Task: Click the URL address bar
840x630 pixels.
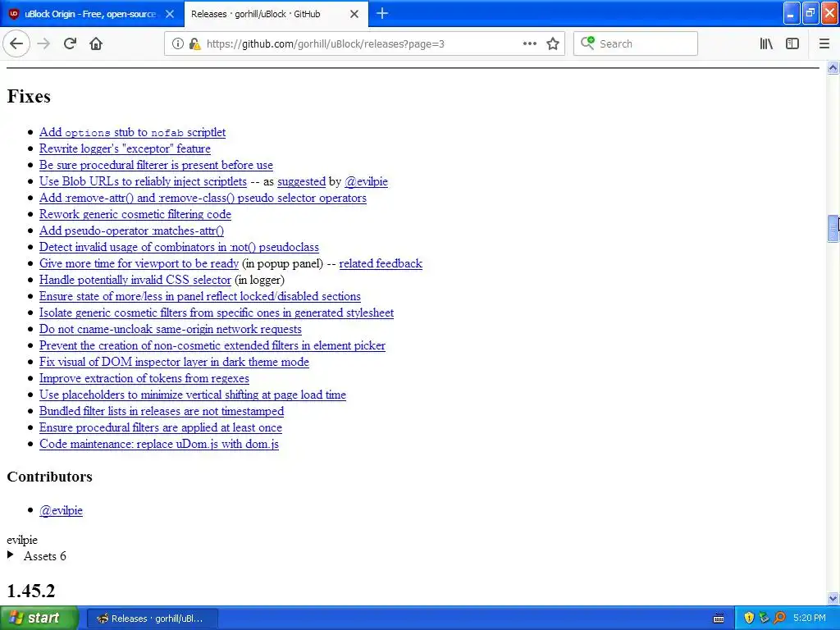Action: click(x=364, y=44)
